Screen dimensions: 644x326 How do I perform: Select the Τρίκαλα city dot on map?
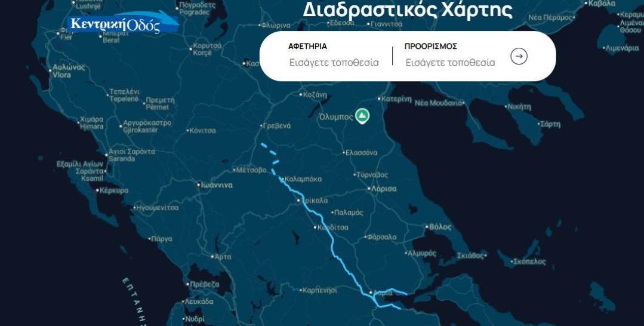point(299,201)
